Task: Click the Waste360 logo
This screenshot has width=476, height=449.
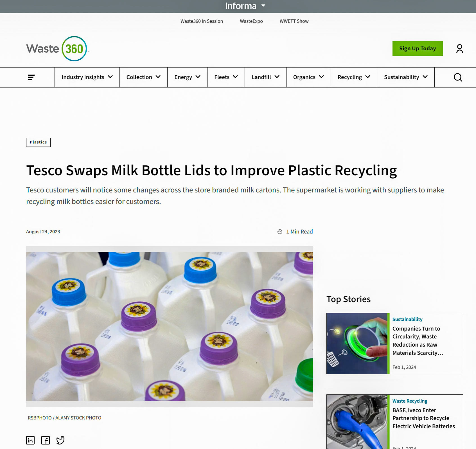Action: click(58, 49)
